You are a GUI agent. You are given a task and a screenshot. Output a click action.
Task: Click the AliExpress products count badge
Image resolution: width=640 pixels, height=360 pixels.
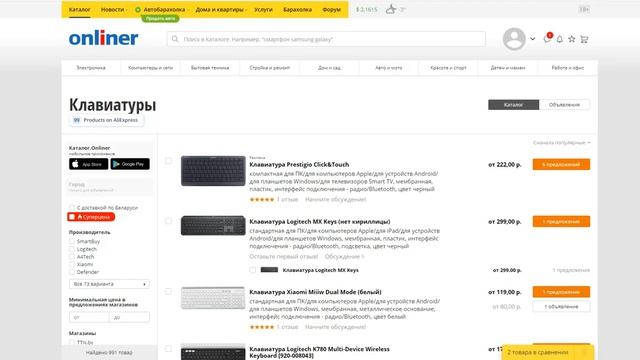tap(106, 120)
